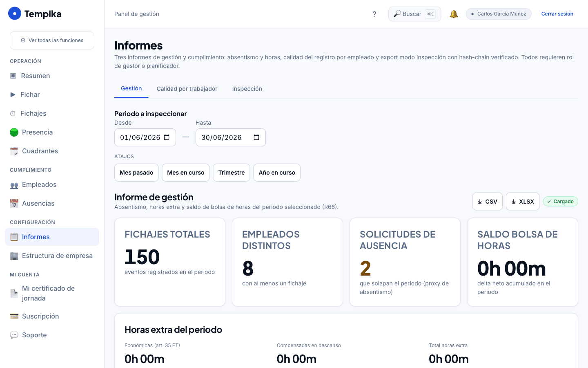Click the Compensadas en descanso label
588x368 pixels.
tap(309, 346)
